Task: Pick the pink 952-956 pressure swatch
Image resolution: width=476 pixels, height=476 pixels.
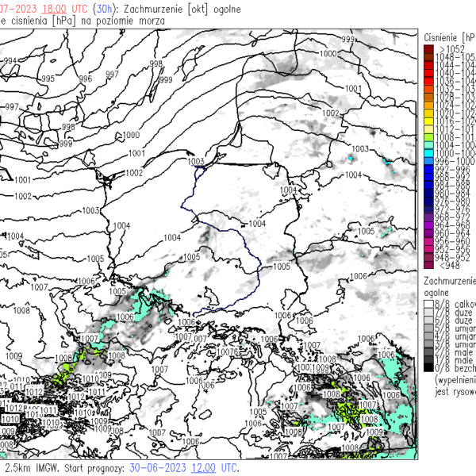Action: pyautogui.click(x=428, y=250)
